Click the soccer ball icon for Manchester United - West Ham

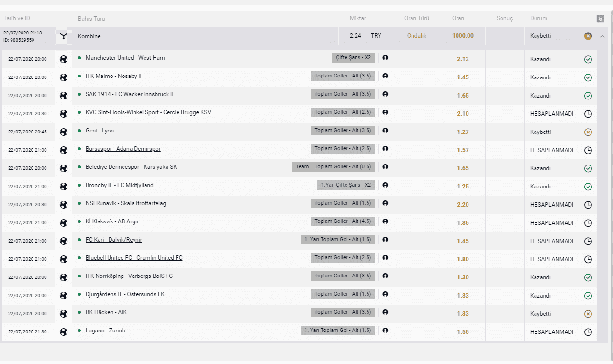tap(64, 59)
